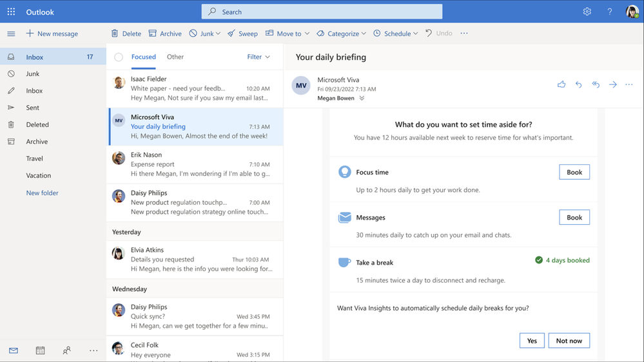The width and height of the screenshot is (644, 362).
Task: Open the Categorize menu
Action: (338, 33)
